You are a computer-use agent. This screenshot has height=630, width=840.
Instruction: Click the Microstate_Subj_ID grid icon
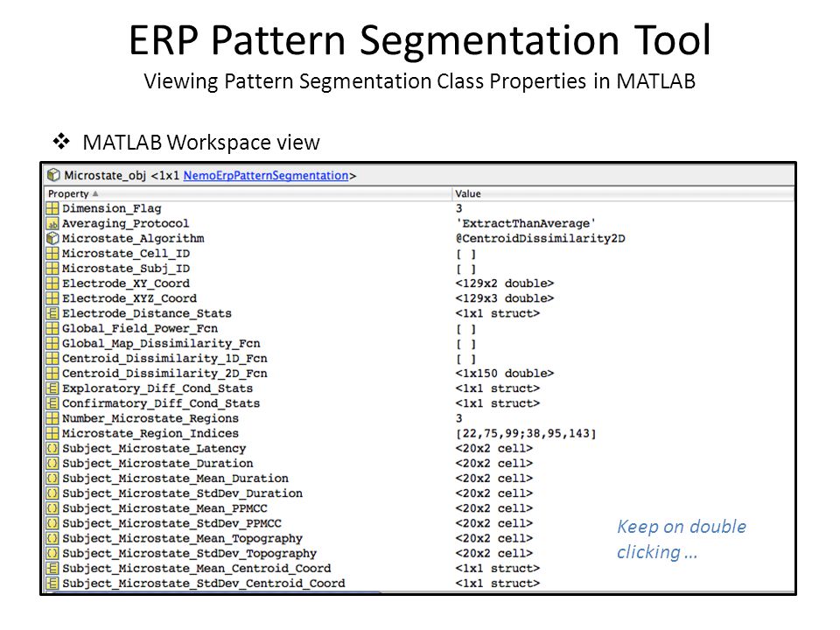(52, 269)
